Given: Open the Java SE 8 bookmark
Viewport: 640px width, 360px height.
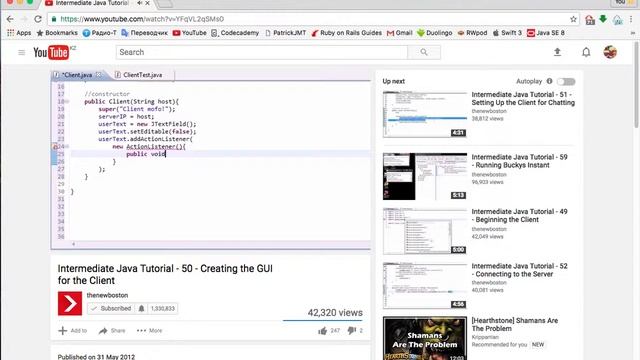Looking at the screenshot, I should pos(546,33).
